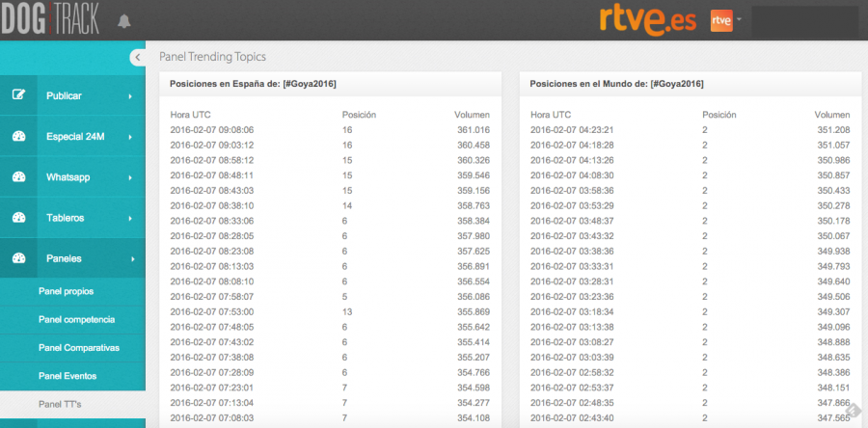Open the Whatsapp menu item
This screenshot has height=428, width=868.
tap(72, 177)
